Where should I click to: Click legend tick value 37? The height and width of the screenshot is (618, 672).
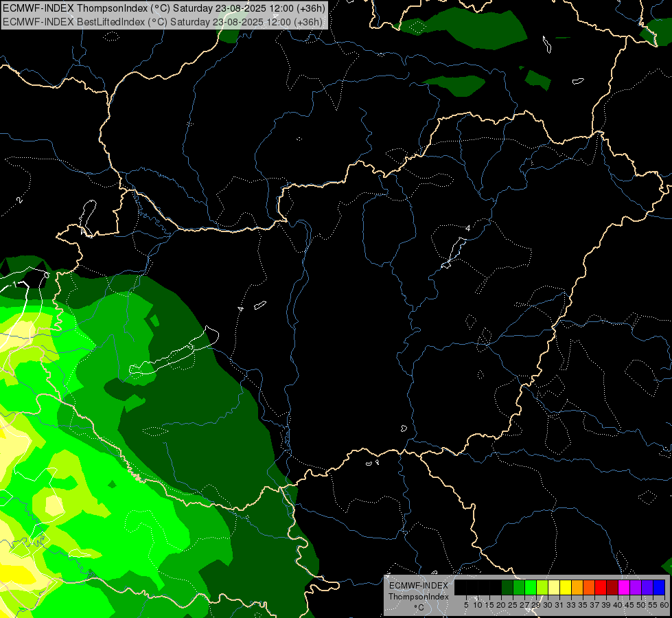tap(595, 605)
